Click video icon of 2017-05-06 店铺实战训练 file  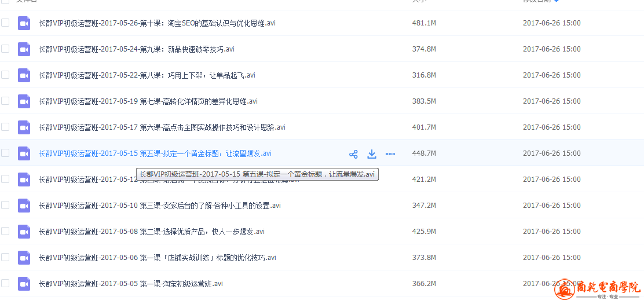pos(24,258)
